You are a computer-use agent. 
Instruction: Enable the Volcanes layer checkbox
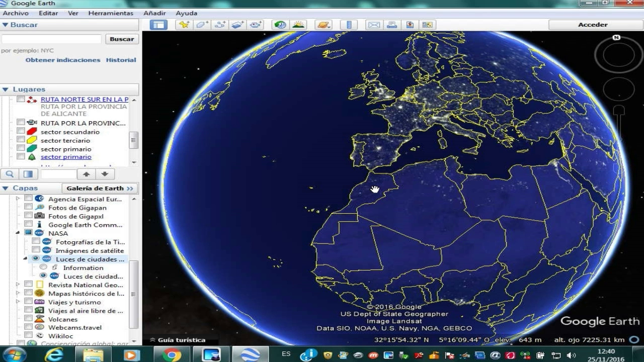tap(28, 319)
